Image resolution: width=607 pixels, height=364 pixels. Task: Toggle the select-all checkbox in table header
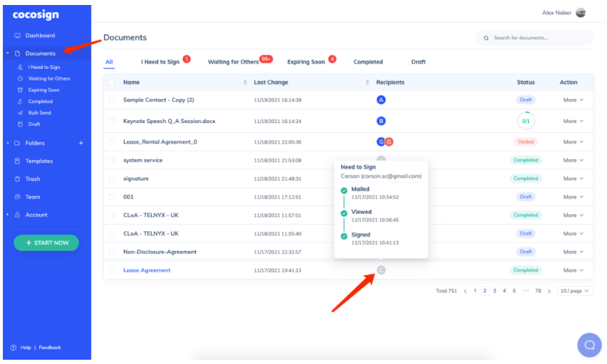click(x=112, y=82)
